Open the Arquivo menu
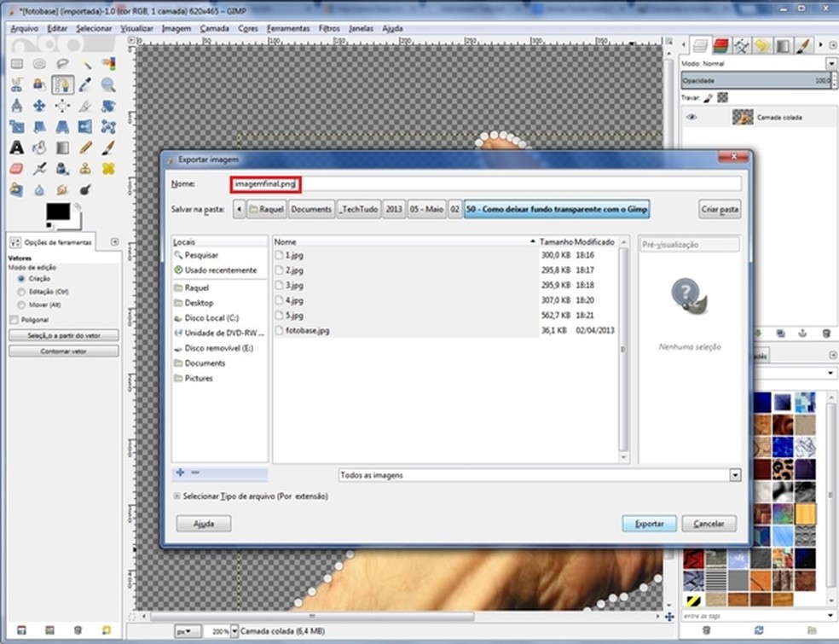This screenshot has height=644, width=839. (25, 28)
